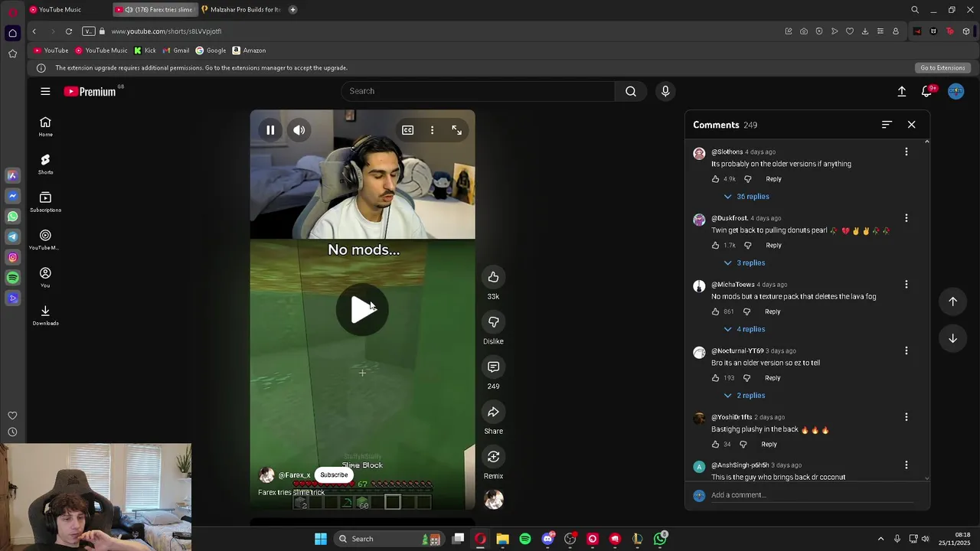Reply to the @YoshiDr1fts comment

point(769,445)
